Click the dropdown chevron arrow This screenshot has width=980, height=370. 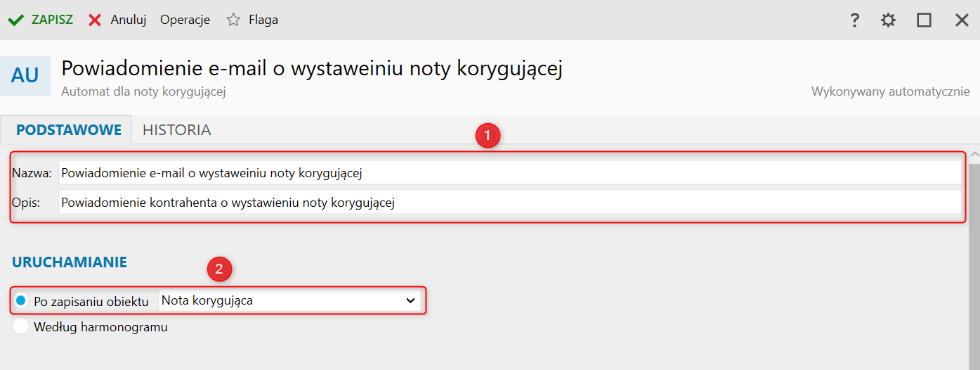click(x=411, y=301)
